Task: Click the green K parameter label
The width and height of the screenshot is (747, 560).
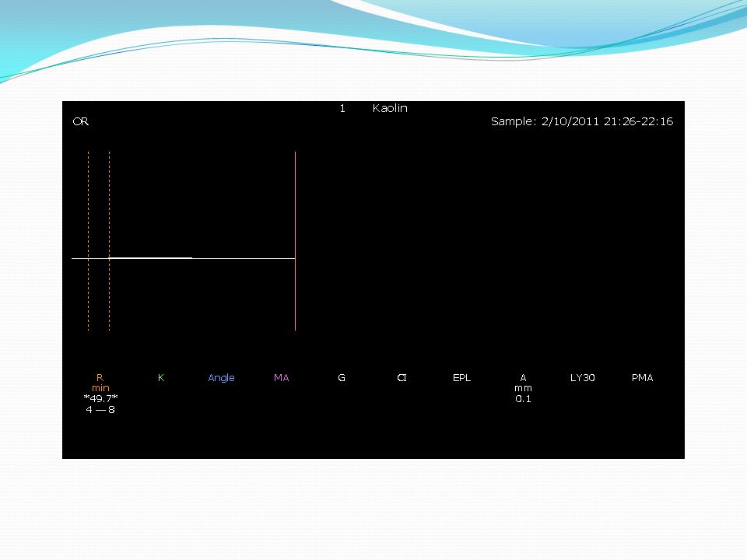Action: (x=161, y=378)
